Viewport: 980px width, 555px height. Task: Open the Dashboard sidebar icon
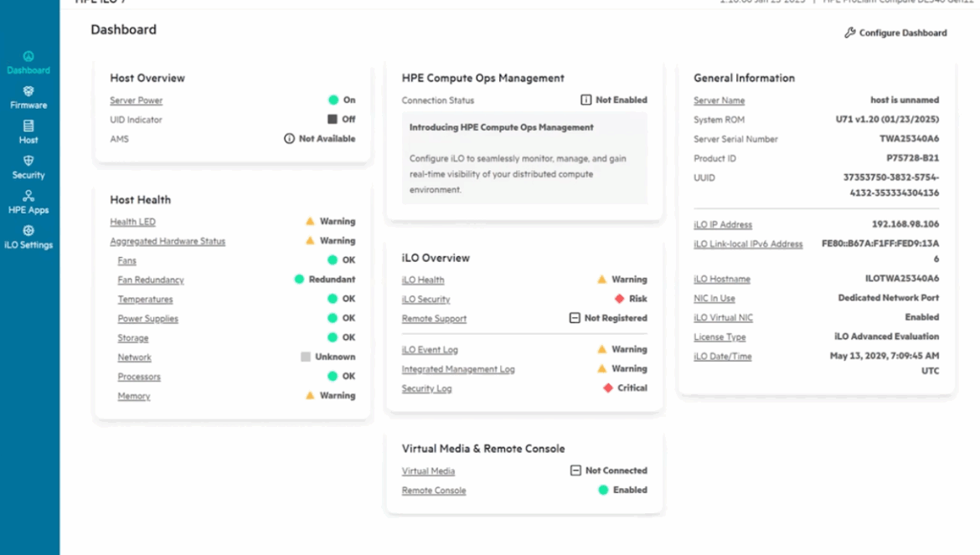28,56
